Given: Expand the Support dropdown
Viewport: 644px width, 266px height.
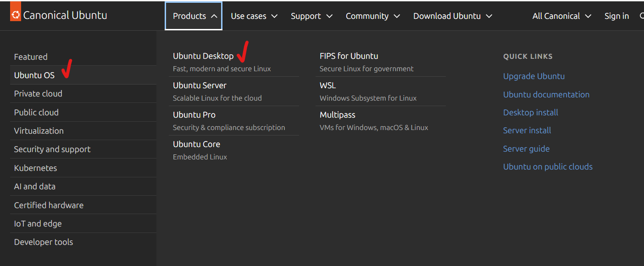Looking at the screenshot, I should (311, 16).
